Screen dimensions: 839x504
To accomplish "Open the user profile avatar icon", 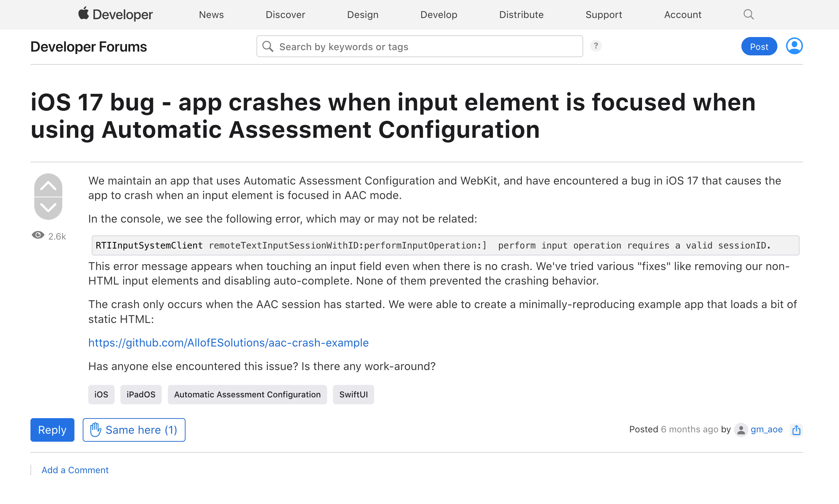I will point(794,46).
